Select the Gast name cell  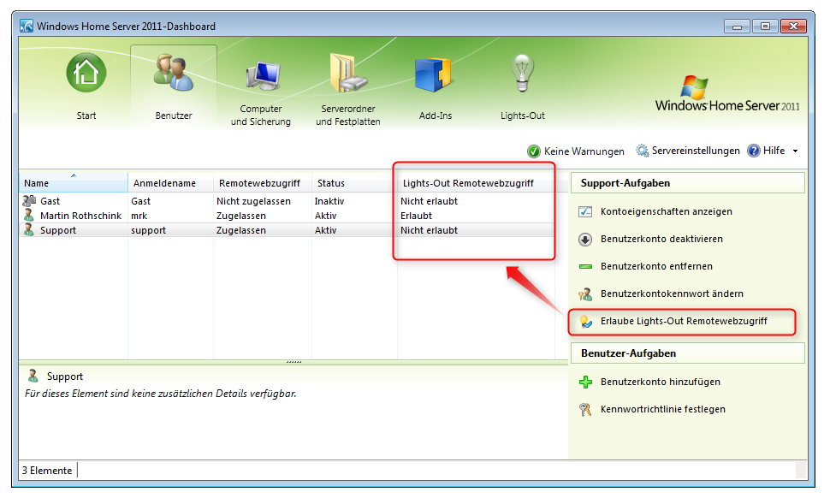pos(50,201)
